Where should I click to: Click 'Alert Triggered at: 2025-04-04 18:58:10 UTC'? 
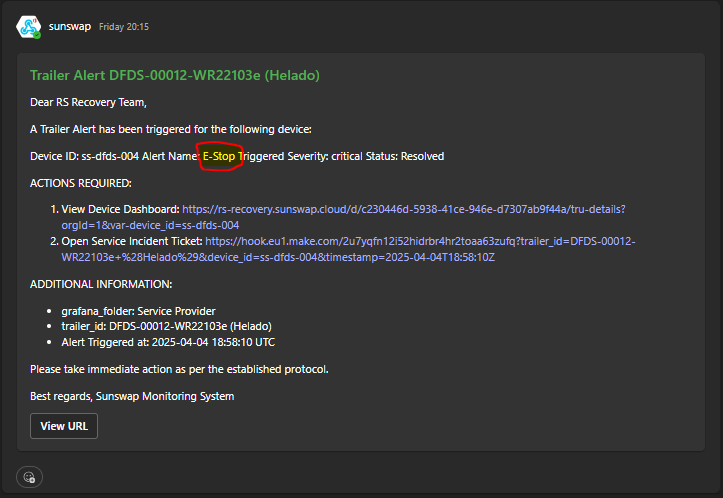click(x=168, y=342)
